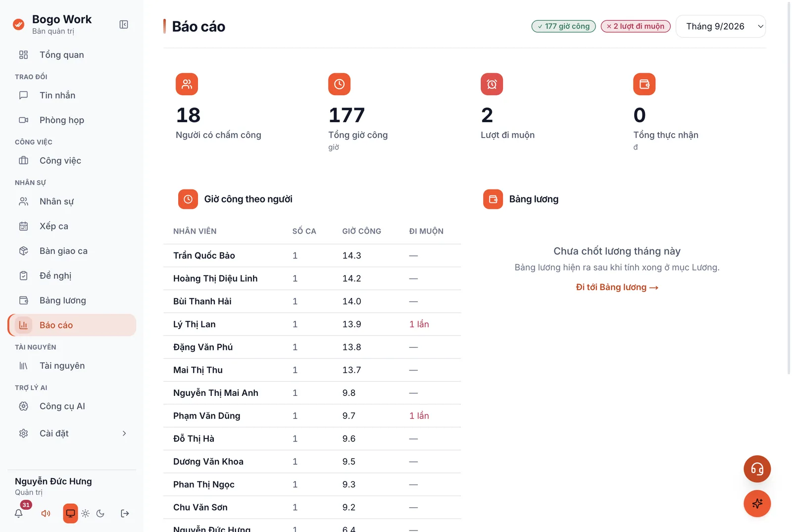Switch to system display theme

coord(70,513)
